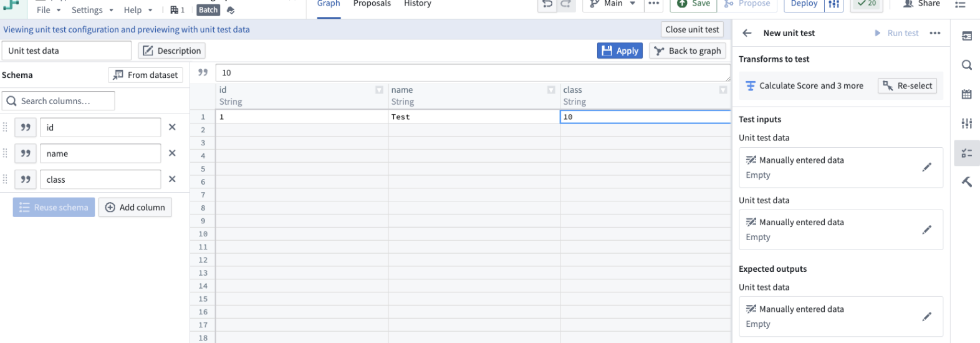Re-select transforms to test
The height and width of the screenshot is (343, 980).
click(x=908, y=86)
